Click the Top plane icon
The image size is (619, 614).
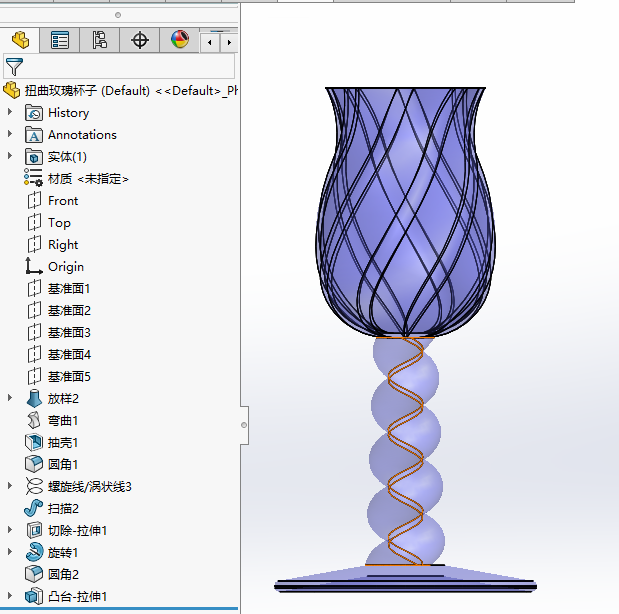tap(34, 222)
